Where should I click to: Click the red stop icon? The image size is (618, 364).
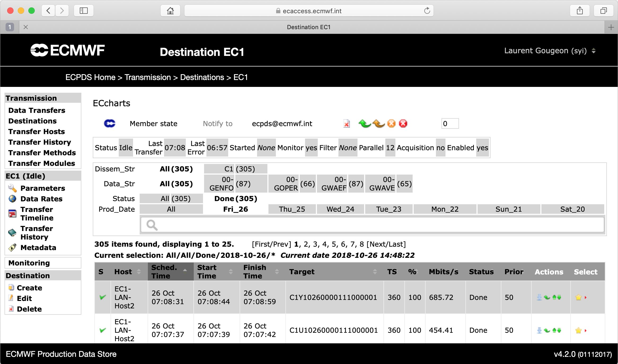pos(403,123)
